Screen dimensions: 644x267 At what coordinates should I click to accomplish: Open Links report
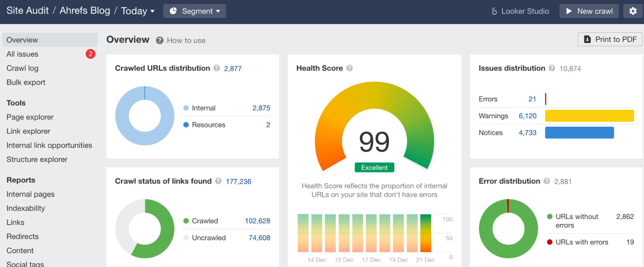pyautogui.click(x=16, y=222)
